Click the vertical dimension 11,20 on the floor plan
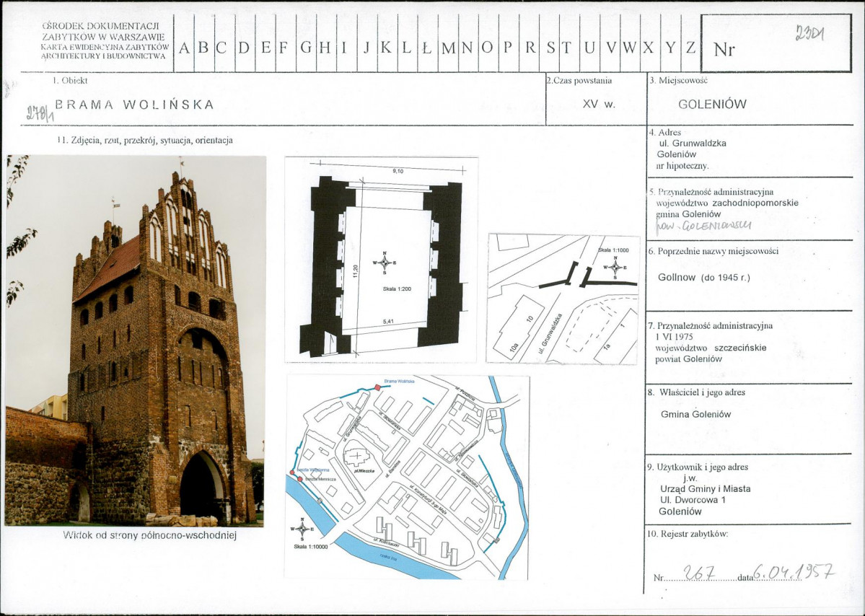The width and height of the screenshot is (865, 616). coord(356,271)
